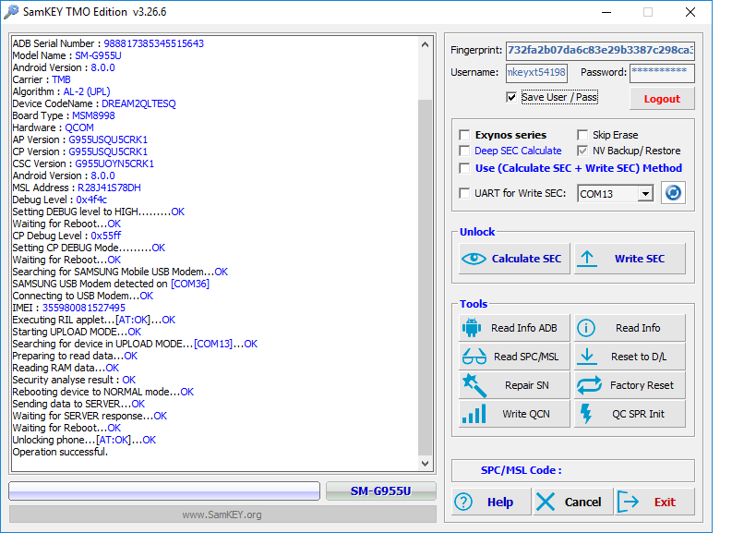The height and width of the screenshot is (533, 756).
Task: Click the Algorithm AL-2 (UPL) value
Action: coord(87,91)
